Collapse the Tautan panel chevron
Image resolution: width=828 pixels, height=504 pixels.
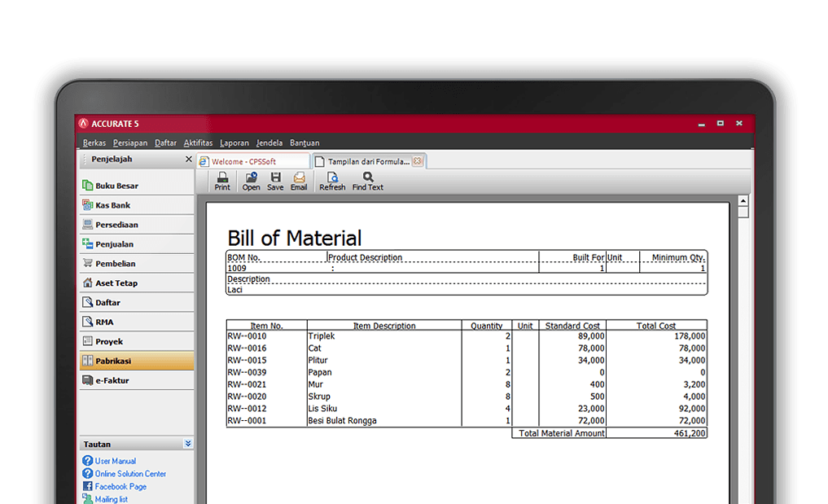pos(188,444)
